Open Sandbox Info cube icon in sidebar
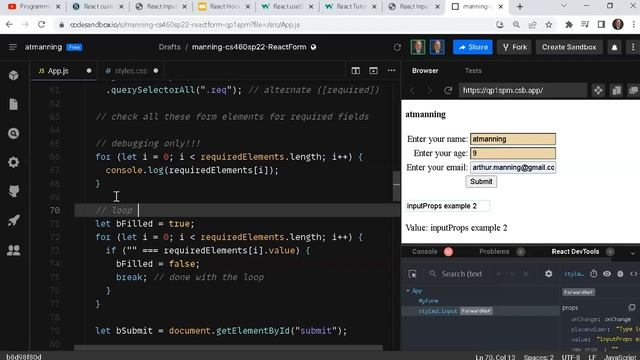The height and width of the screenshot is (360, 640). click(x=13, y=76)
